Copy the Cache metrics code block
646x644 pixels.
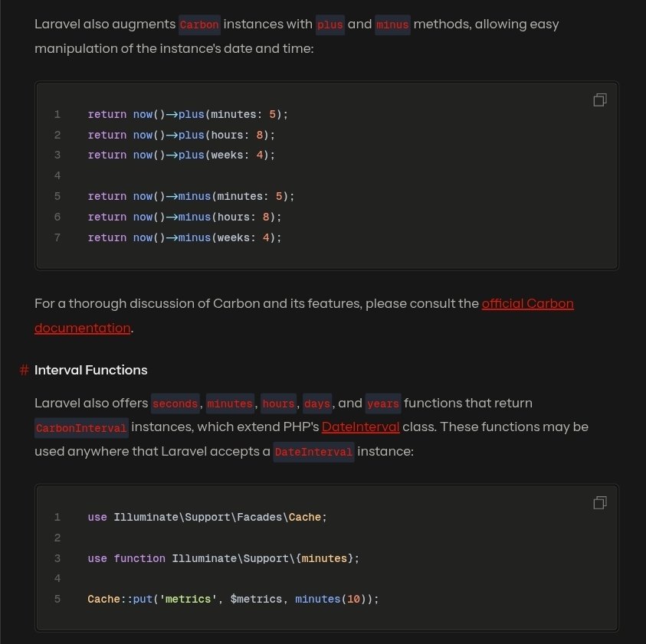pos(600,503)
